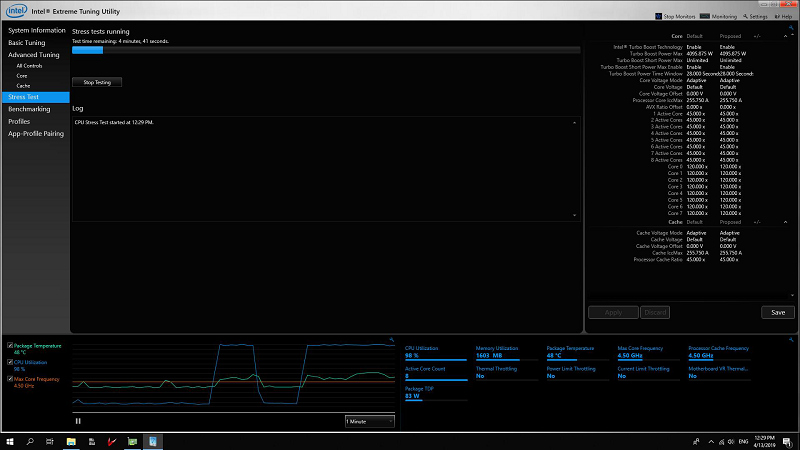Viewport: 800px width, 450px height.
Task: Click the green app icon on the taskbar
Action: click(132, 441)
